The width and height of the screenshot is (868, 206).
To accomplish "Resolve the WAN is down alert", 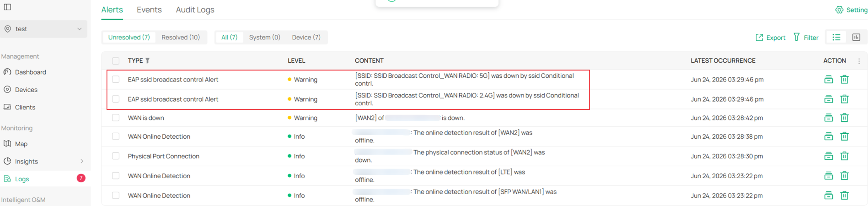I will [828, 118].
